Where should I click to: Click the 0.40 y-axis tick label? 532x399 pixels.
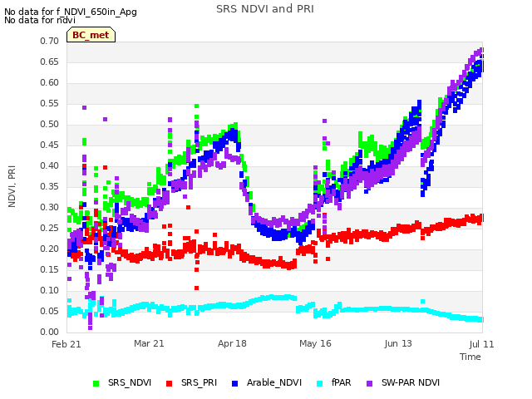pyautogui.click(x=50, y=165)
